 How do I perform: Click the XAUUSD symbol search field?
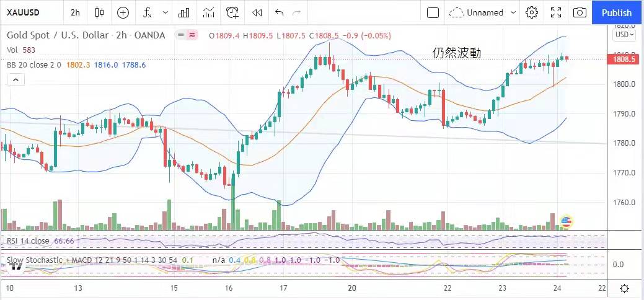(x=31, y=12)
